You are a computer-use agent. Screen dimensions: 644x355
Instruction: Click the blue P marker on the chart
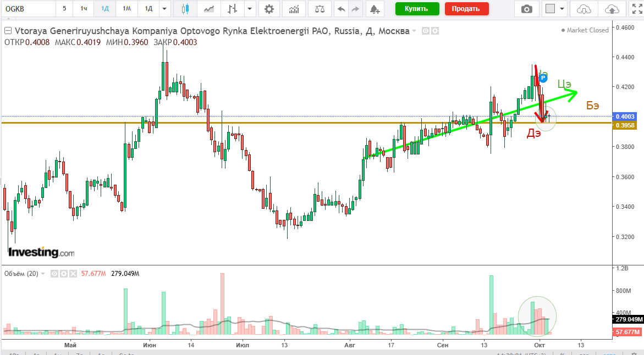pos(543,78)
